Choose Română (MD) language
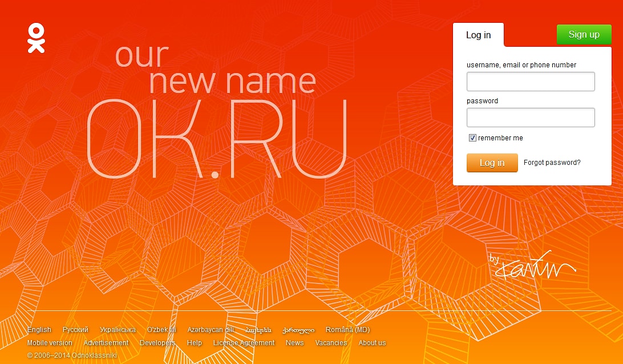The width and height of the screenshot is (623, 364). (x=347, y=330)
